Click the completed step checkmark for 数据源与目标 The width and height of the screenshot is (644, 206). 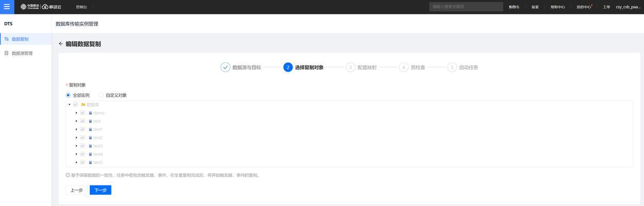225,67
